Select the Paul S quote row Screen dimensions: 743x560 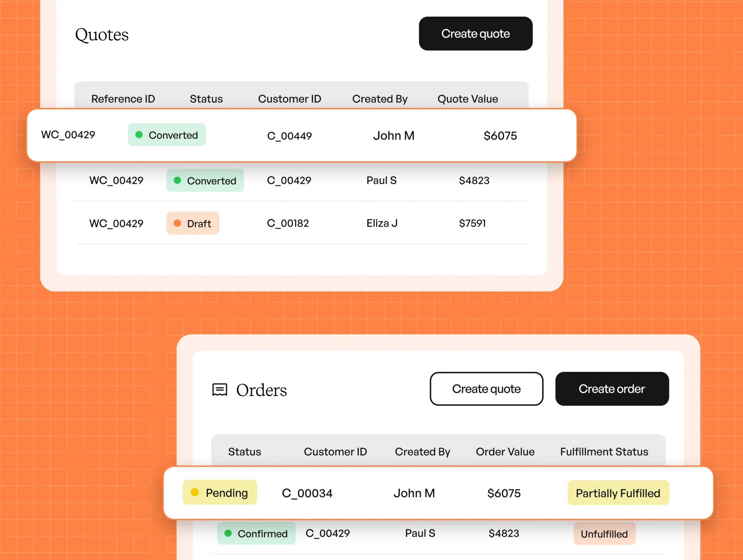pyautogui.click(x=381, y=181)
